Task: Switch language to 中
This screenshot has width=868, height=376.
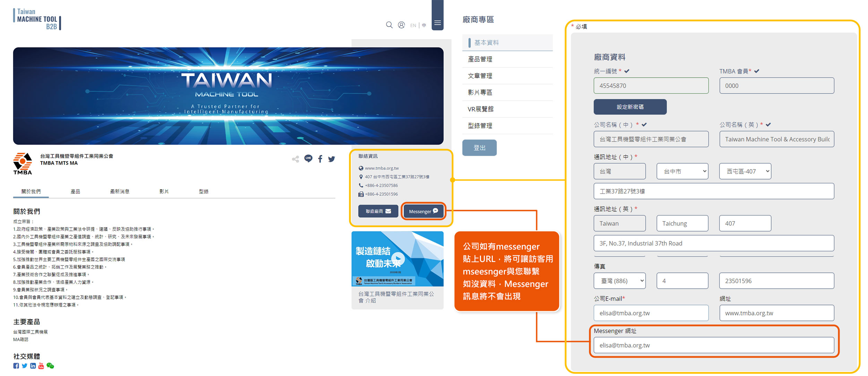Action: pos(424,25)
